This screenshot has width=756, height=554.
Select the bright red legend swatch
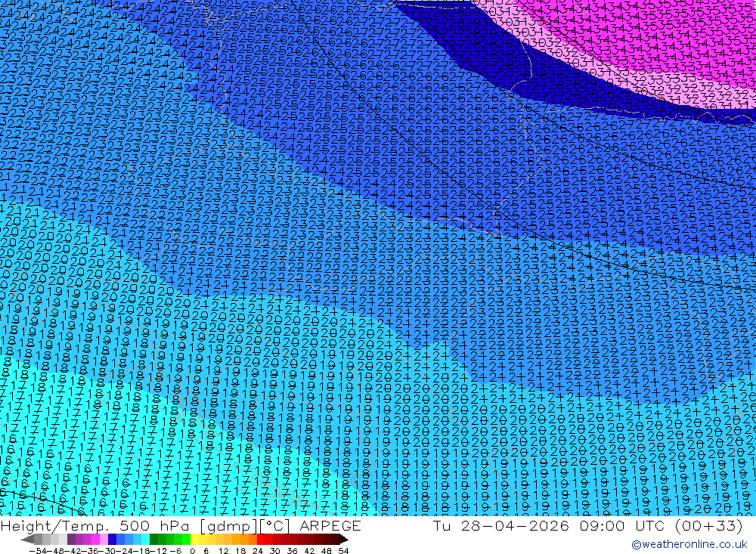261,540
